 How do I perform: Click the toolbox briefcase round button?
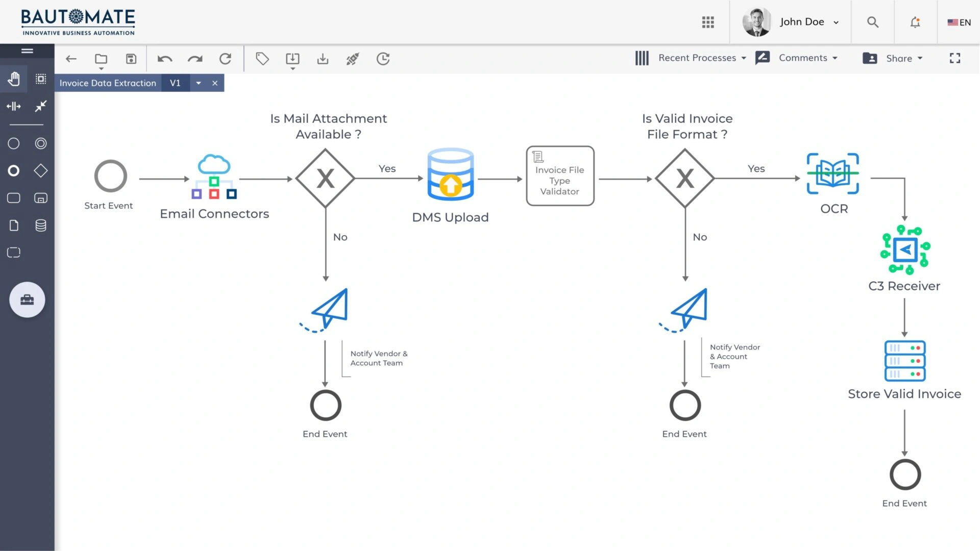[27, 299]
